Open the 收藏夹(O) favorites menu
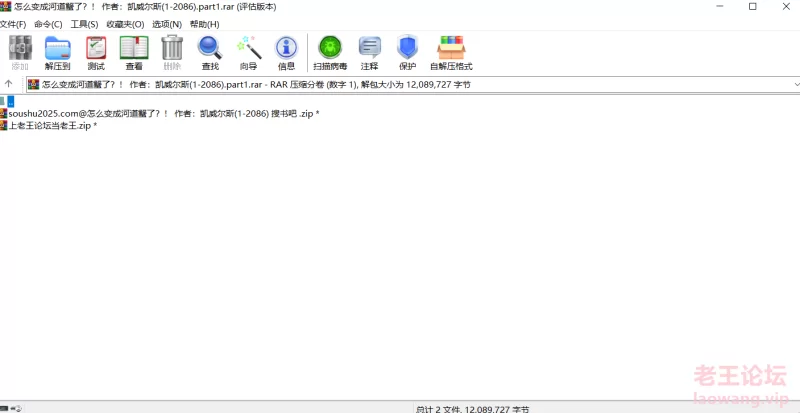Screen dimensions: 800x413 tap(125, 24)
